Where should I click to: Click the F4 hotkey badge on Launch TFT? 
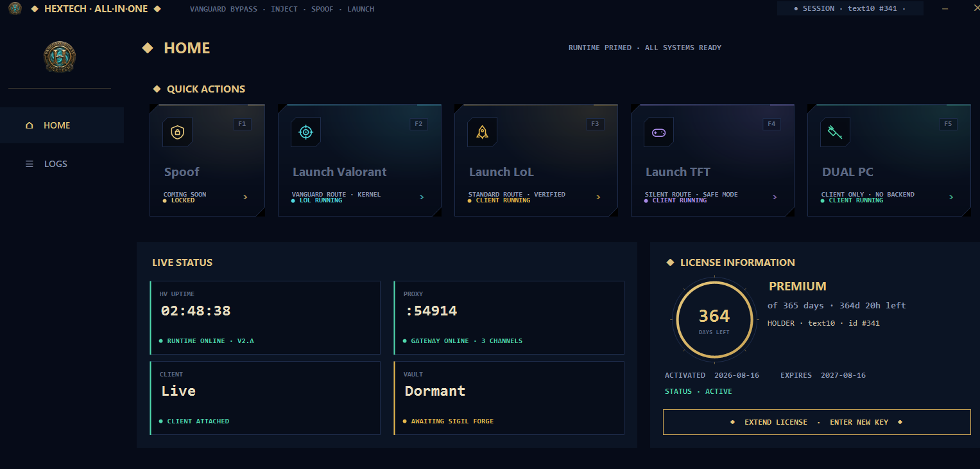click(x=771, y=124)
